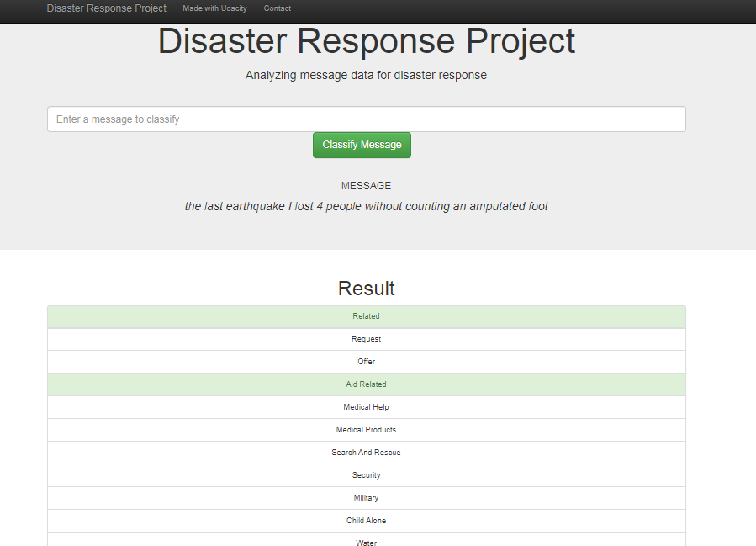This screenshot has height=546, width=756.
Task: Open the Contact link in the navbar
Action: pyautogui.click(x=277, y=8)
